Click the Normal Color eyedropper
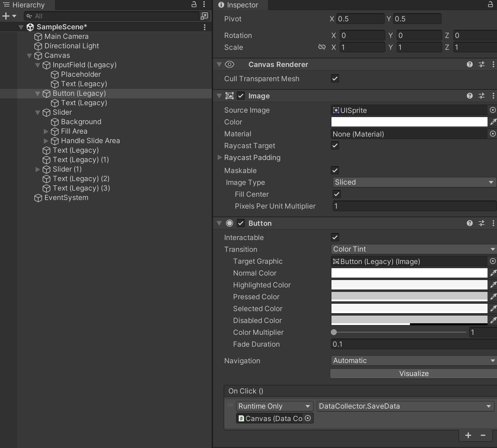This screenshot has width=497, height=448. point(493,273)
